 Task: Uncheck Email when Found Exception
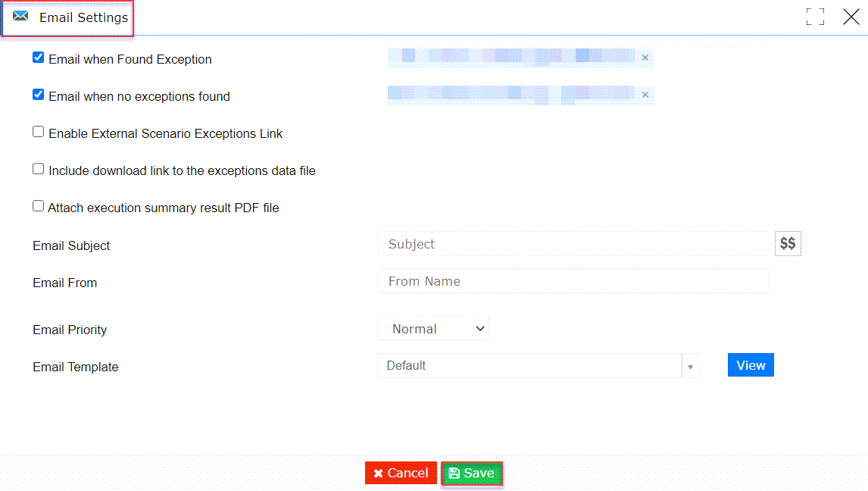38,58
